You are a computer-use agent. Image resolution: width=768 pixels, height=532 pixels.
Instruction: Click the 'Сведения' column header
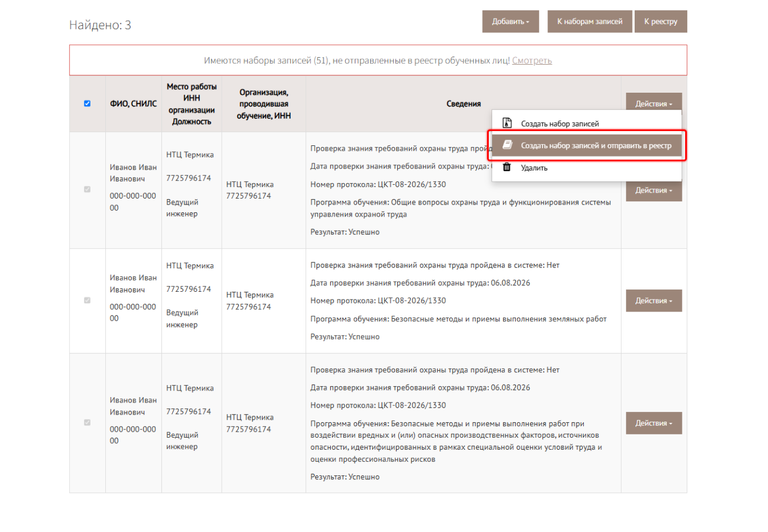[x=464, y=104]
